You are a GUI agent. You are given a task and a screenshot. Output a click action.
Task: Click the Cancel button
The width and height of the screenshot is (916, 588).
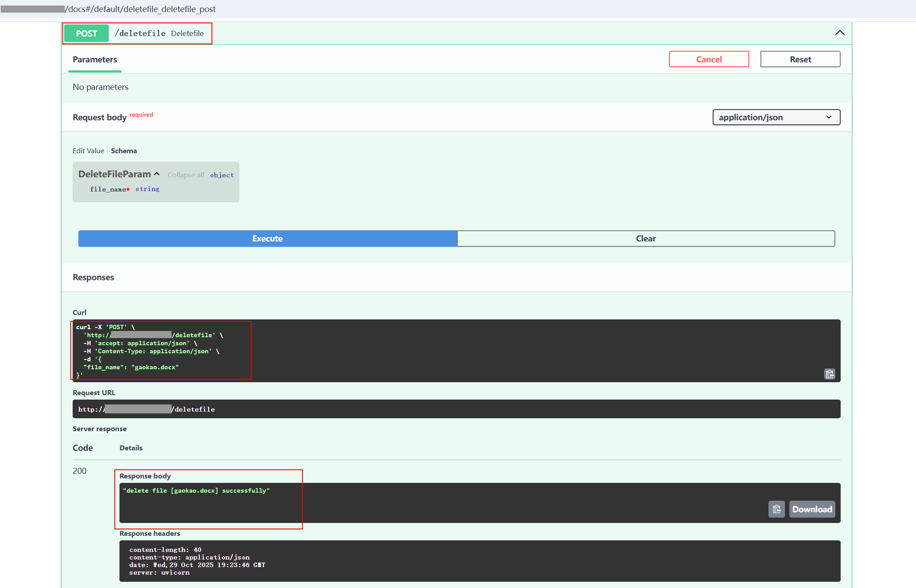point(709,59)
